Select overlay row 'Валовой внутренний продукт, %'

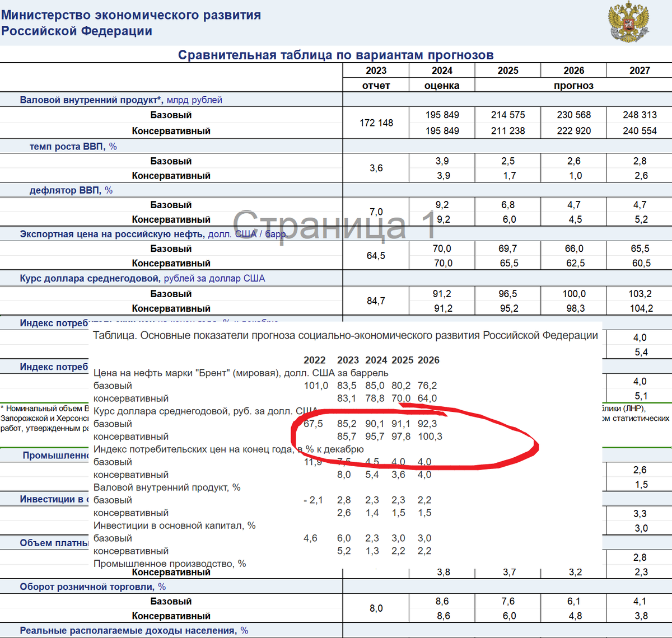[167, 487]
